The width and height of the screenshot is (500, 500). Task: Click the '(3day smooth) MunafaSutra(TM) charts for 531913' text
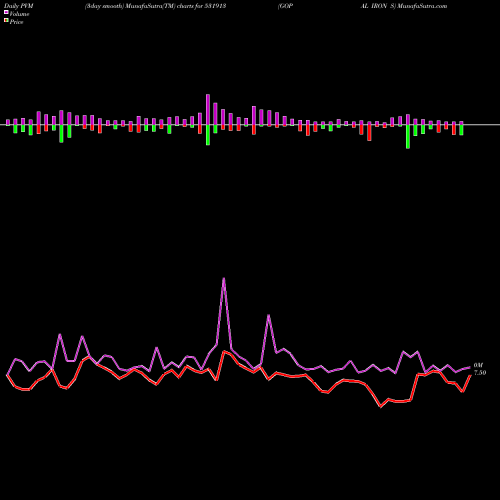(x=155, y=6)
